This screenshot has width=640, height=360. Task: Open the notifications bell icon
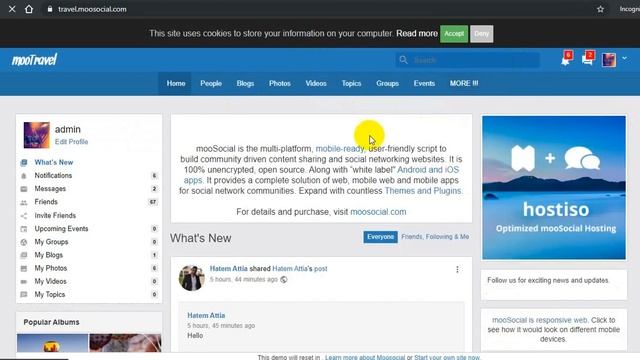pyautogui.click(x=565, y=60)
